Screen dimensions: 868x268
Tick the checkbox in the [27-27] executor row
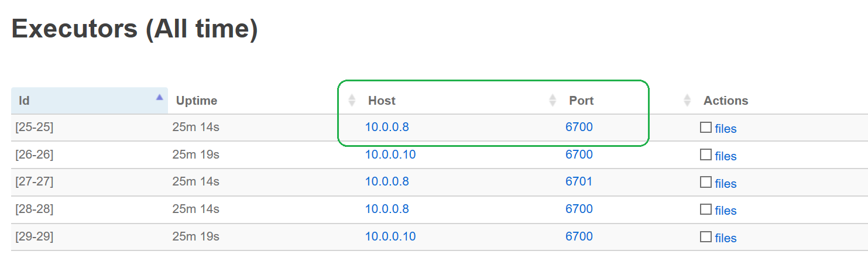point(706,182)
